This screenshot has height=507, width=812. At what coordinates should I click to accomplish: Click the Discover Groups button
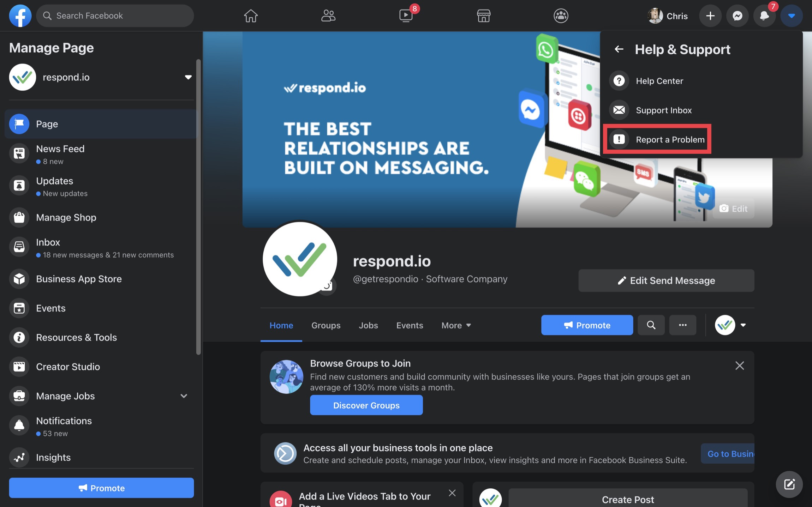[x=366, y=405]
